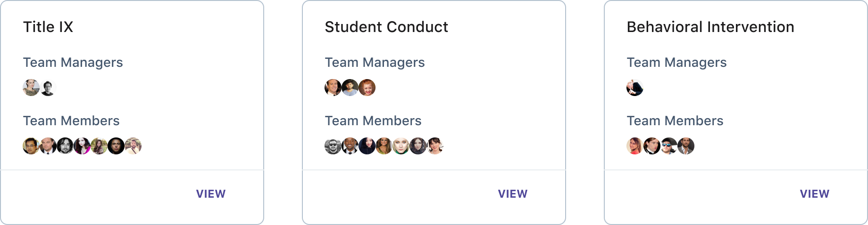
Task: Open the Student Conduct card heading
Action: pos(386,27)
